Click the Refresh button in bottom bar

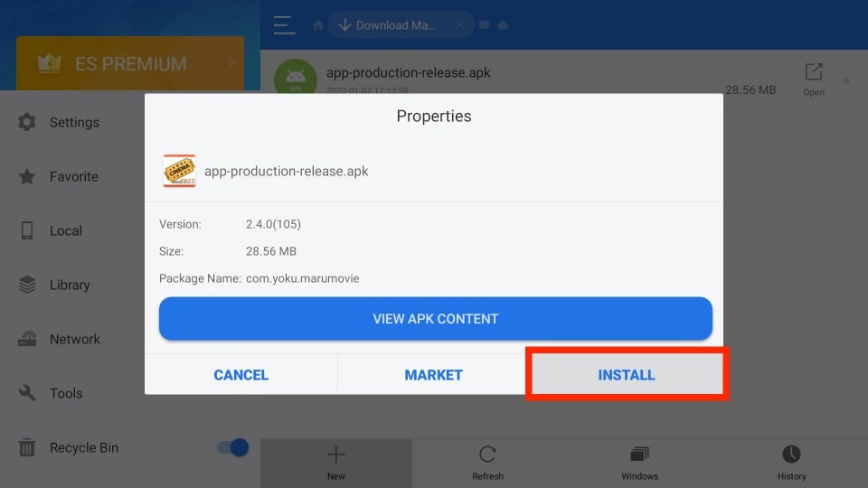[487, 463]
